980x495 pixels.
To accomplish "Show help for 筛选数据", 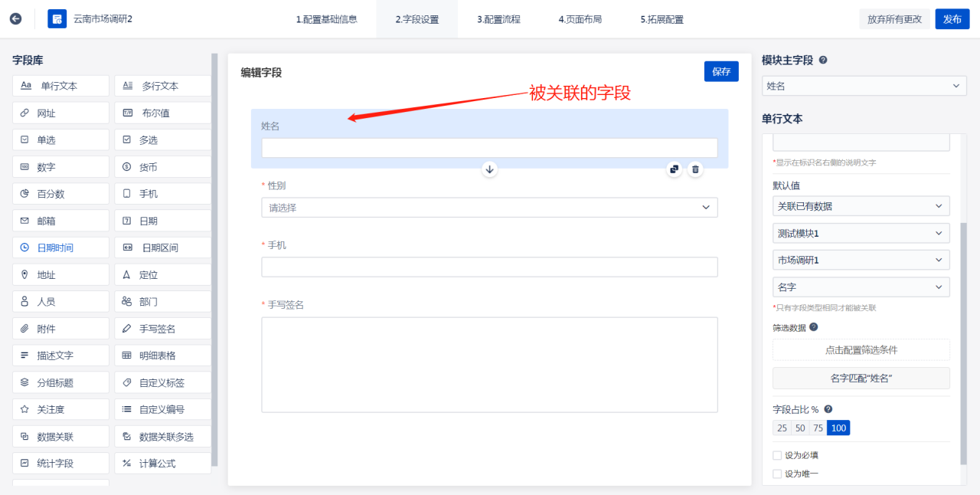I will (x=813, y=327).
